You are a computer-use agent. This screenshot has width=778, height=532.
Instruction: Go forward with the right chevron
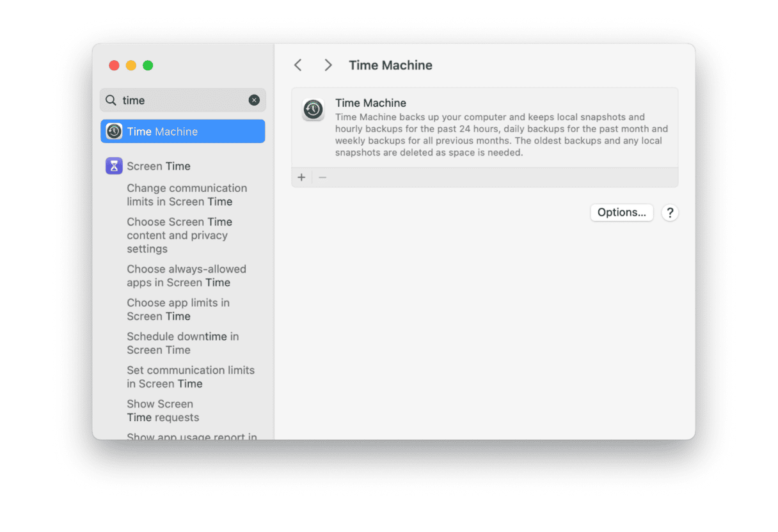[x=328, y=65]
